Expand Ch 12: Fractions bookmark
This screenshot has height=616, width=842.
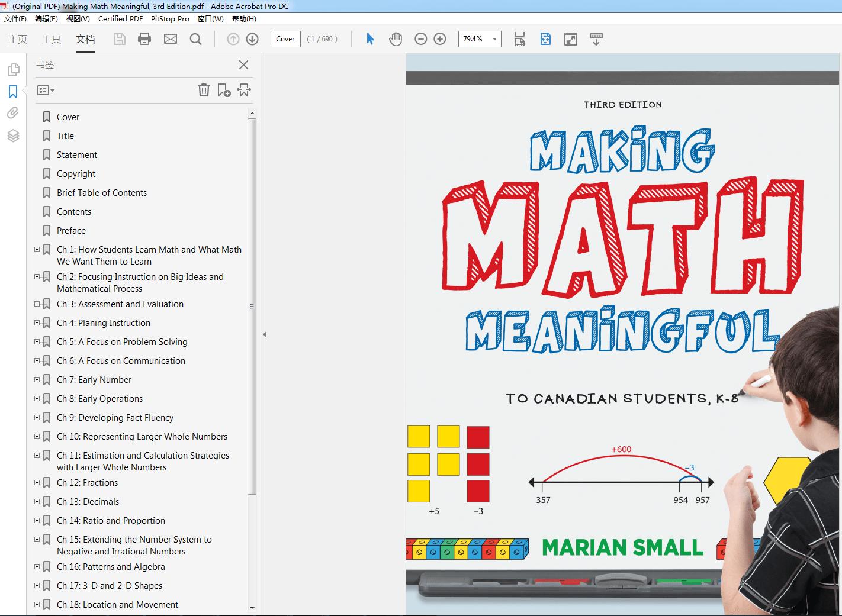click(x=37, y=483)
